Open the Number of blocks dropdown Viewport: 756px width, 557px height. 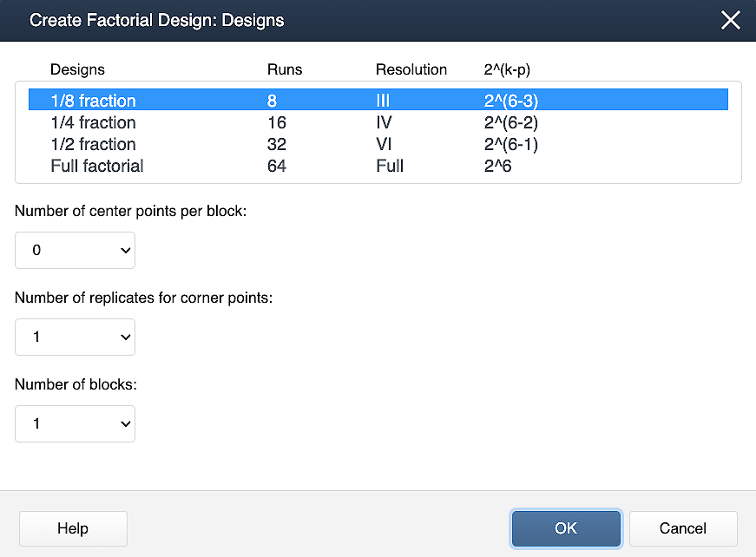[76, 423]
